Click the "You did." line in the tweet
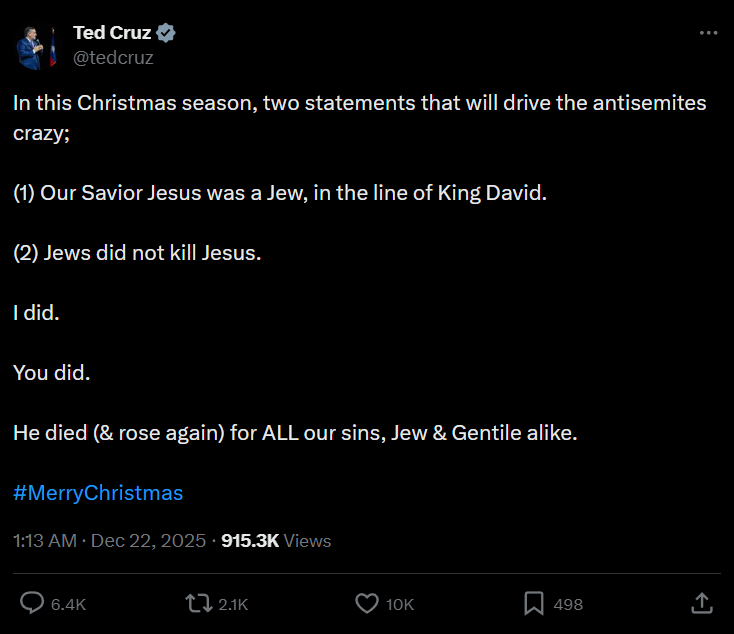The image size is (734, 634). 52,373
